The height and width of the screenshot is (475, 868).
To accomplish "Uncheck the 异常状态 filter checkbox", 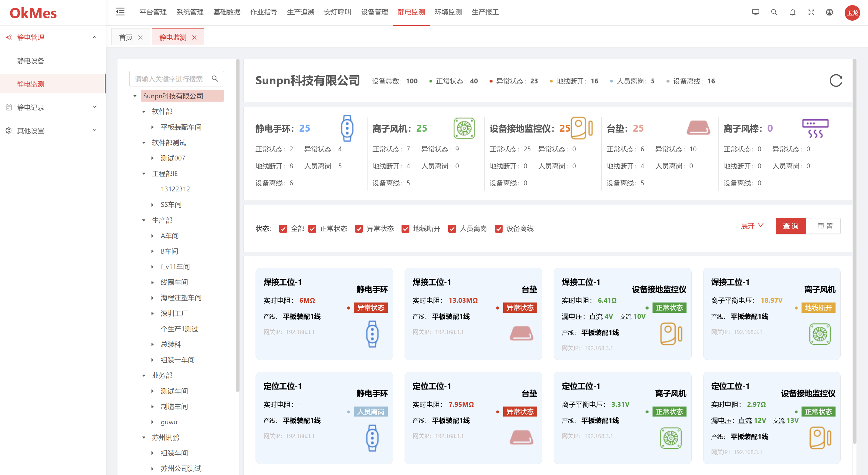I will [x=359, y=229].
